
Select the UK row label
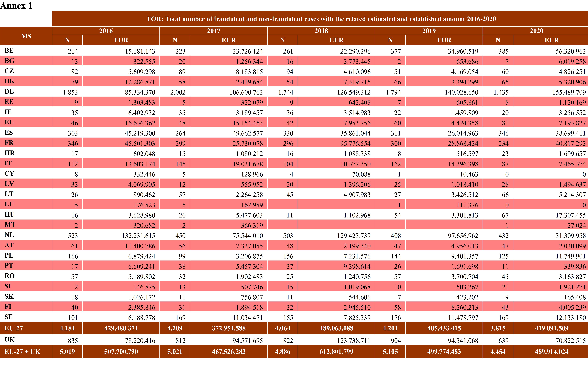[x=10, y=340]
